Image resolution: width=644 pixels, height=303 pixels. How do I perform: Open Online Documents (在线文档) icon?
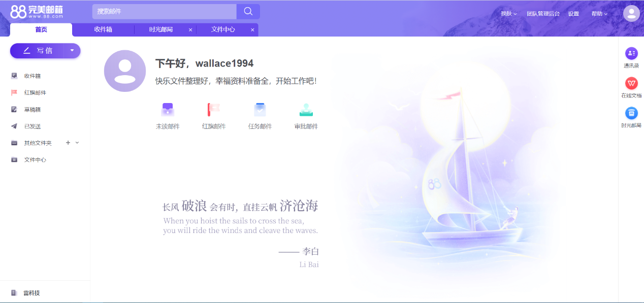[x=631, y=83]
